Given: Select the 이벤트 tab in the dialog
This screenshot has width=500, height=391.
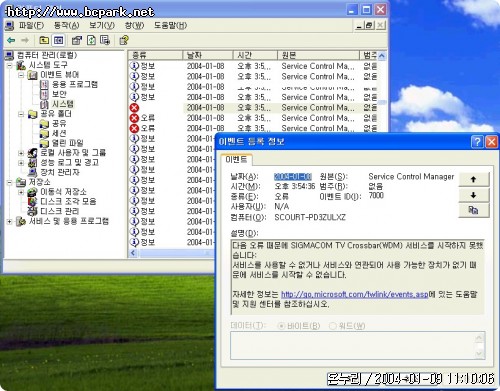Looking at the screenshot, I should [x=236, y=159].
